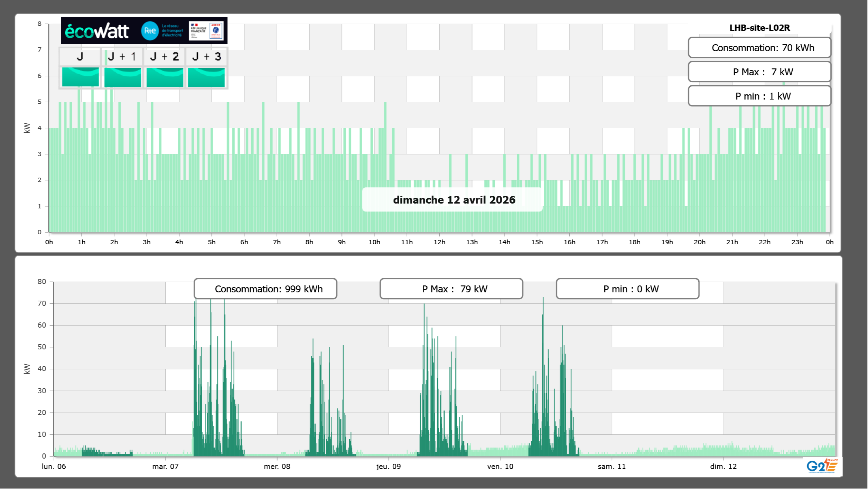Click the P Max : 79 kW box
The image size is (868, 489).
451,289
